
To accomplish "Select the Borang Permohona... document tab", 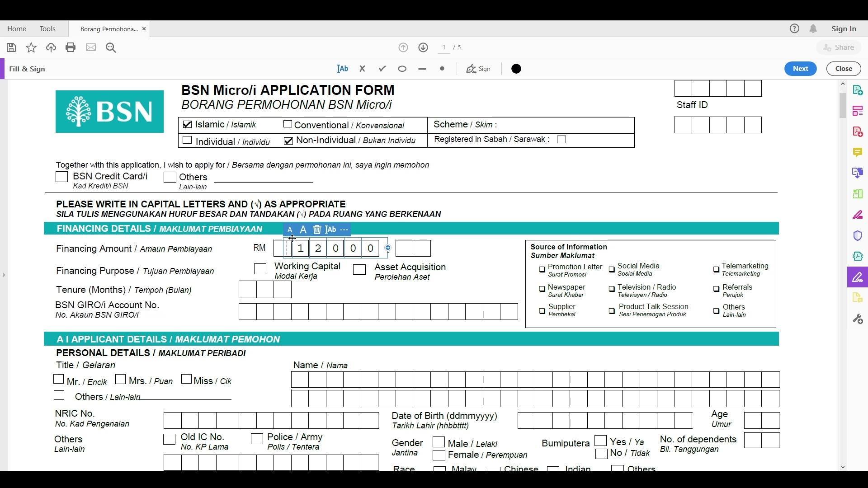I will point(109,29).
